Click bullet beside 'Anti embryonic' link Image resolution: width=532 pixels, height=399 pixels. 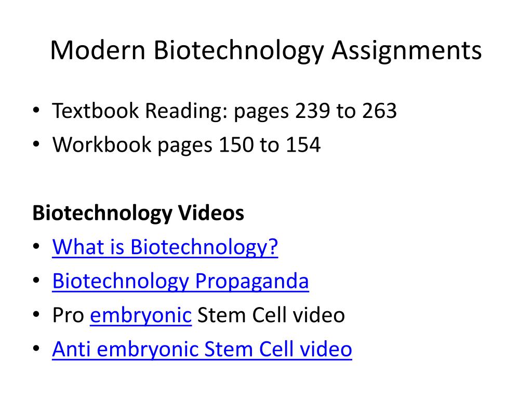(x=36, y=349)
